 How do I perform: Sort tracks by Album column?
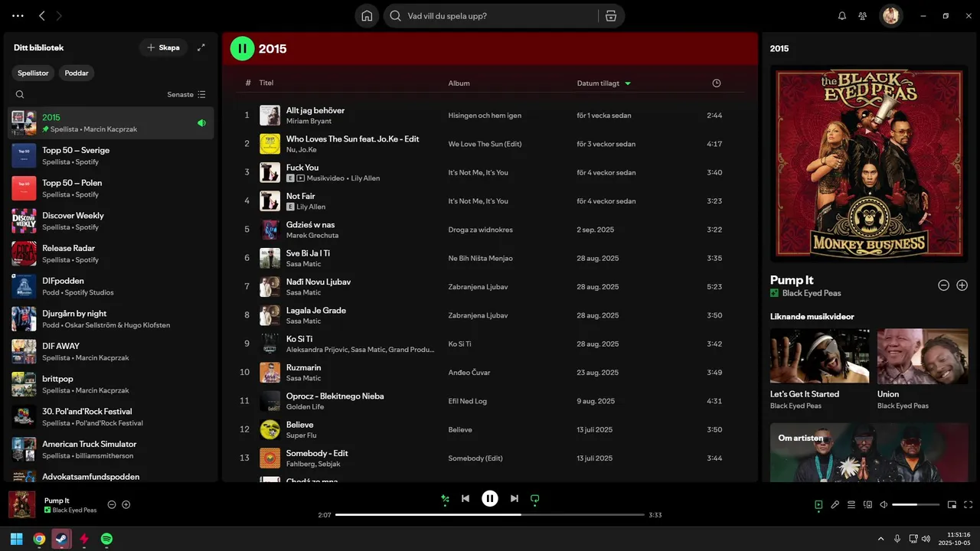(459, 83)
